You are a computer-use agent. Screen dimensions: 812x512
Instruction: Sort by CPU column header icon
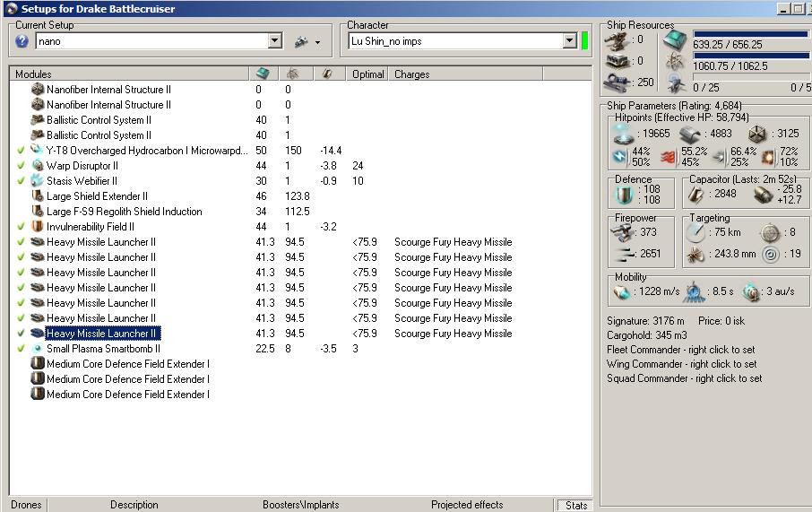(263, 74)
